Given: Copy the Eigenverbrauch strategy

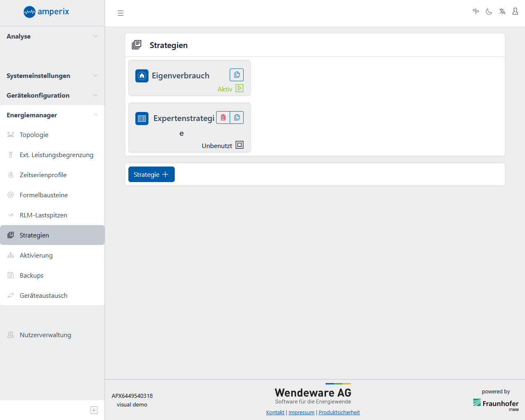Looking at the screenshot, I should coord(237,75).
